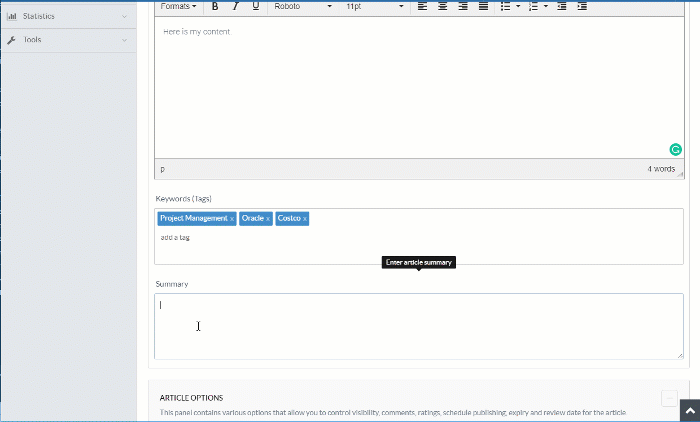Underline the selected text
Viewport: 700px width, 422px height.
256,6
